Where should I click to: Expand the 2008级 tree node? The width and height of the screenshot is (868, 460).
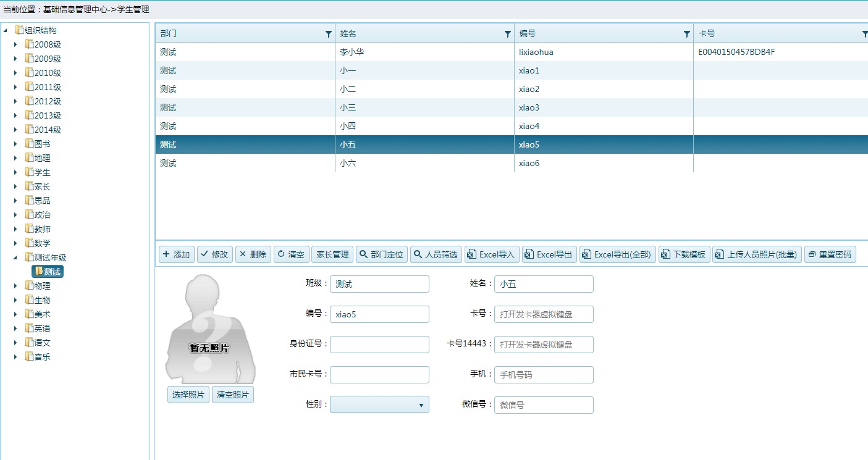point(16,44)
